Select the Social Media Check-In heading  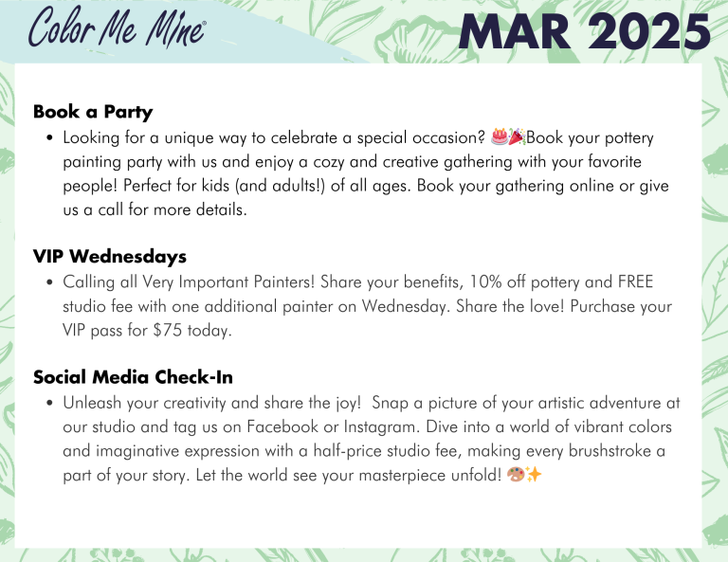pyautogui.click(x=133, y=377)
